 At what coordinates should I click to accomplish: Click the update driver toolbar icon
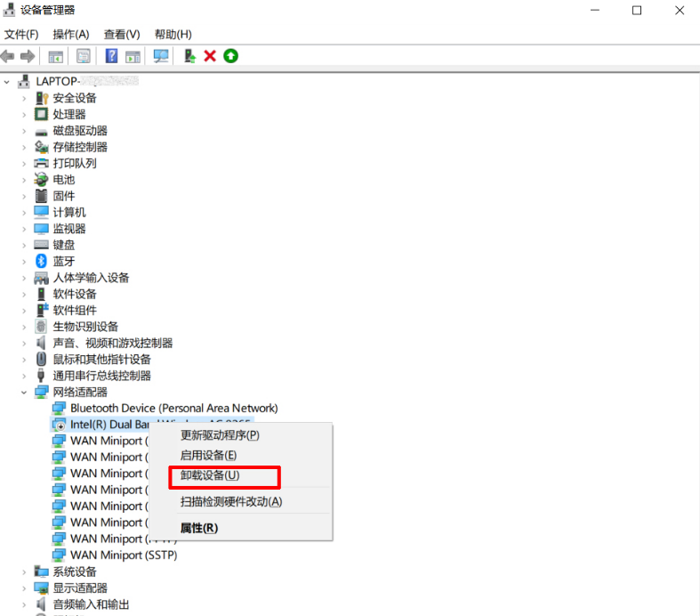(x=189, y=56)
